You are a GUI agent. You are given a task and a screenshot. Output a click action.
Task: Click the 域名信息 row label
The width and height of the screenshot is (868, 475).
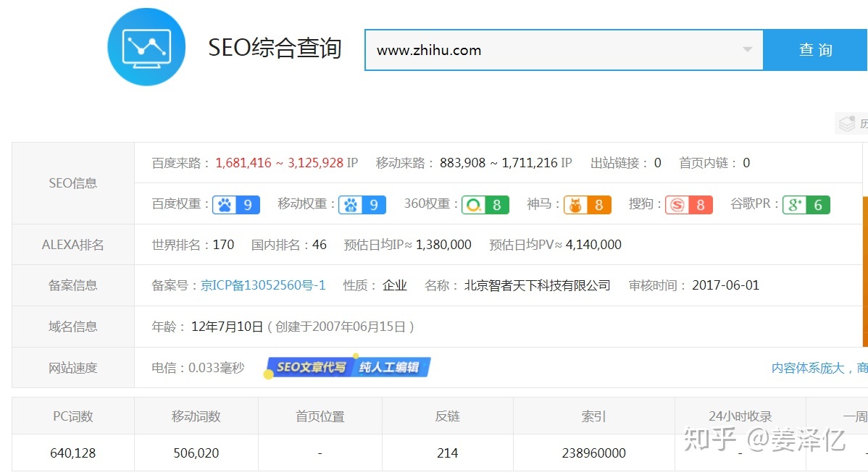pyautogui.click(x=73, y=327)
